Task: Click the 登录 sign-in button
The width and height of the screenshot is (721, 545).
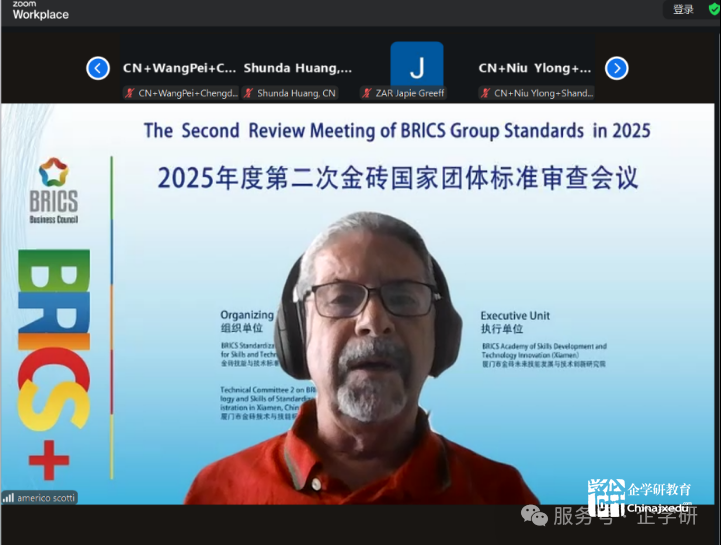Action: pyautogui.click(x=683, y=9)
